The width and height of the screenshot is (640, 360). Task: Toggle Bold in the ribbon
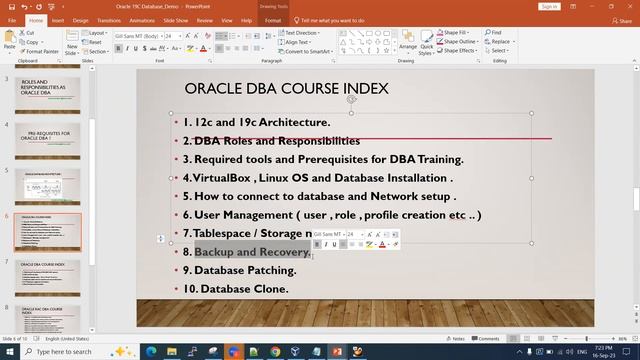pyautogui.click(x=118, y=49)
